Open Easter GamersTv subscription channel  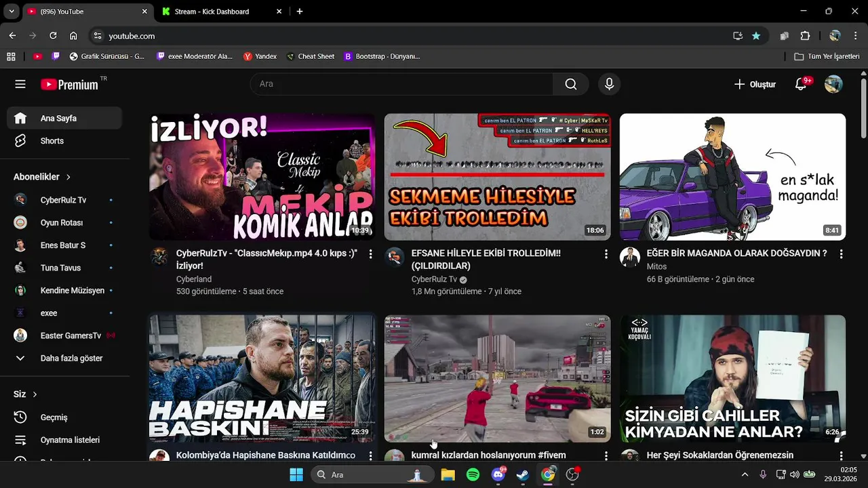[x=64, y=335]
